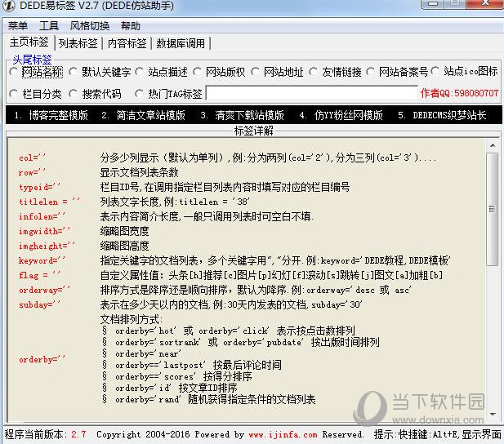Image resolution: width=504 pixels, height=444 pixels.
Task: Select the 友情链接 radio button
Action: [x=335, y=72]
